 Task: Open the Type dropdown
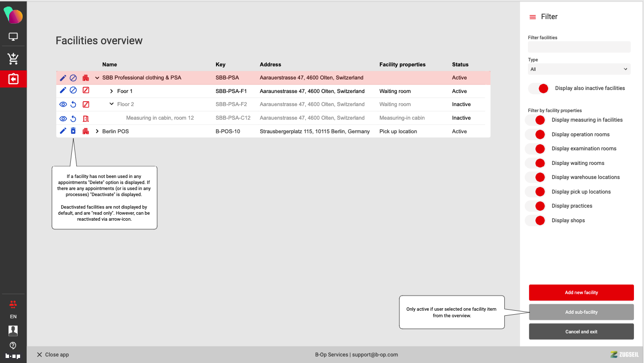579,69
